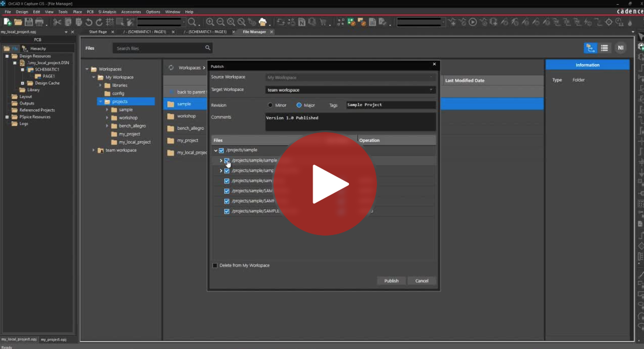The height and width of the screenshot is (349, 644).
Task: Click the Redo arrow icon
Action: click(99, 22)
